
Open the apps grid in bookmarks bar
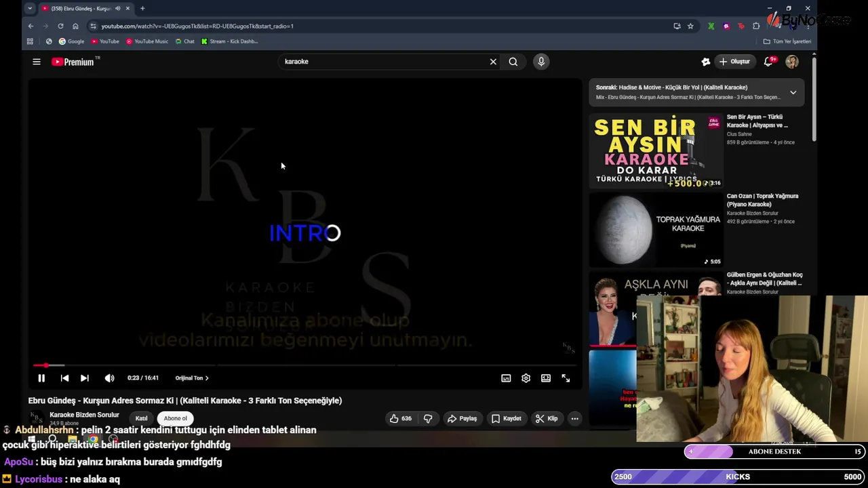(30, 41)
